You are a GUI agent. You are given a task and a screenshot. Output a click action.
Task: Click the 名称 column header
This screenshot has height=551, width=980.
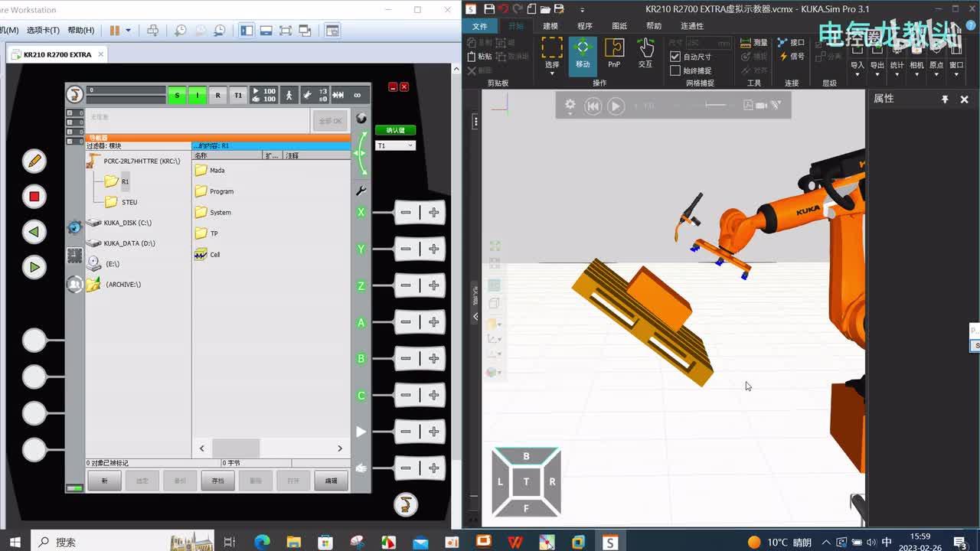[227, 155]
